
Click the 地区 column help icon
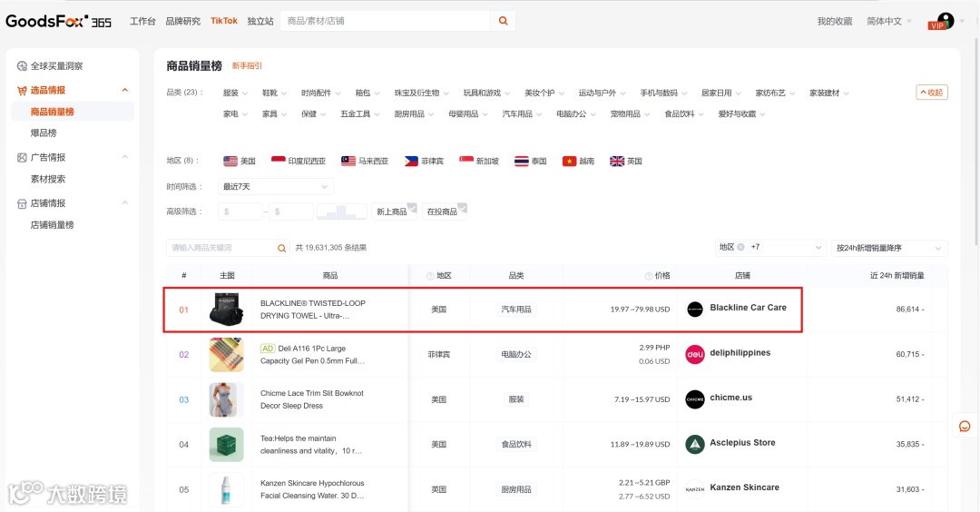click(430, 276)
